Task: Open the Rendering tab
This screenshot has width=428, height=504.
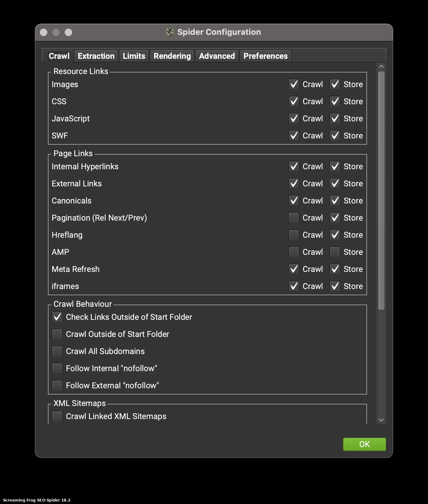Action: (172, 56)
